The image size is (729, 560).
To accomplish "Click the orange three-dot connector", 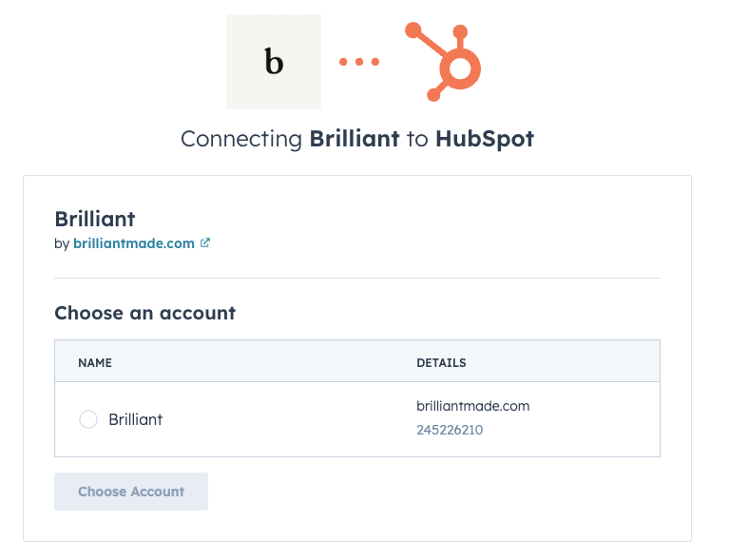I will [x=359, y=62].
